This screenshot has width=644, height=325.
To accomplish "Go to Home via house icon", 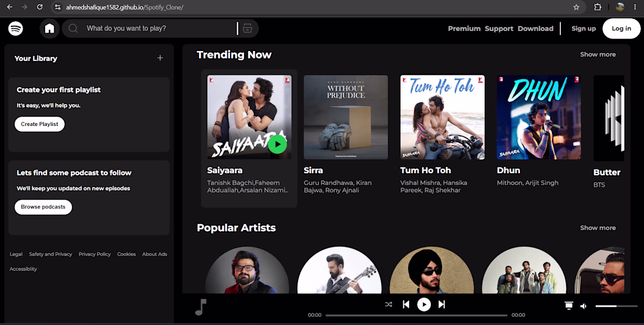I will click(50, 28).
